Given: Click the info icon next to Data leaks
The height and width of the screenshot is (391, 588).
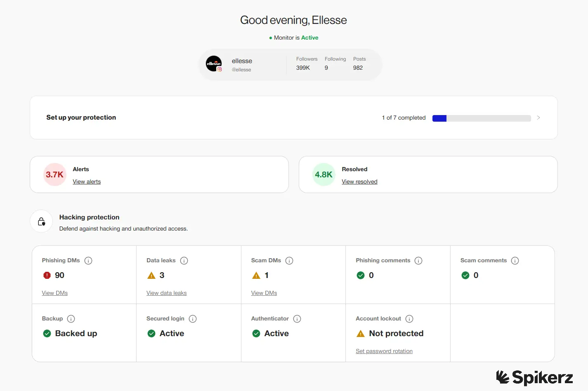Looking at the screenshot, I should pyautogui.click(x=184, y=261).
